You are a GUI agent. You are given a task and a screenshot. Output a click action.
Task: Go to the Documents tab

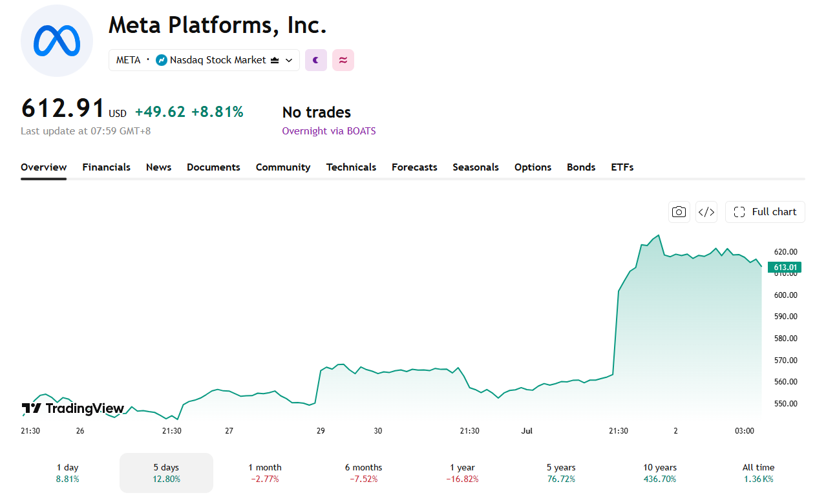tap(213, 167)
